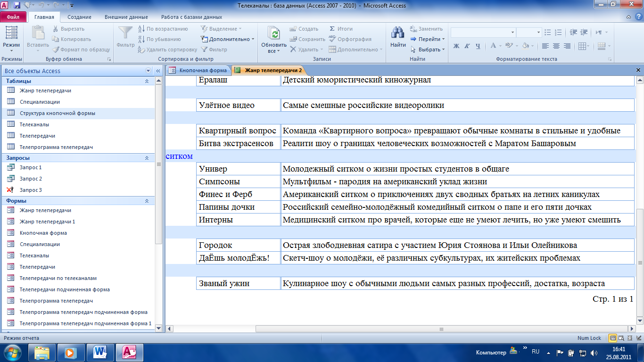The width and height of the screenshot is (644, 362).
Task: Click the Microsoft Access help question icon
Action: tap(638, 17)
